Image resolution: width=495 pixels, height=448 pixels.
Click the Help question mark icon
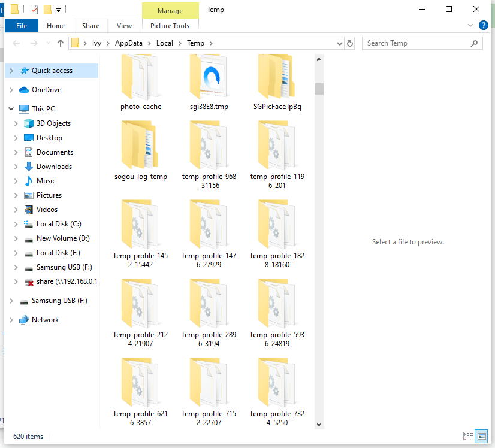(484, 25)
